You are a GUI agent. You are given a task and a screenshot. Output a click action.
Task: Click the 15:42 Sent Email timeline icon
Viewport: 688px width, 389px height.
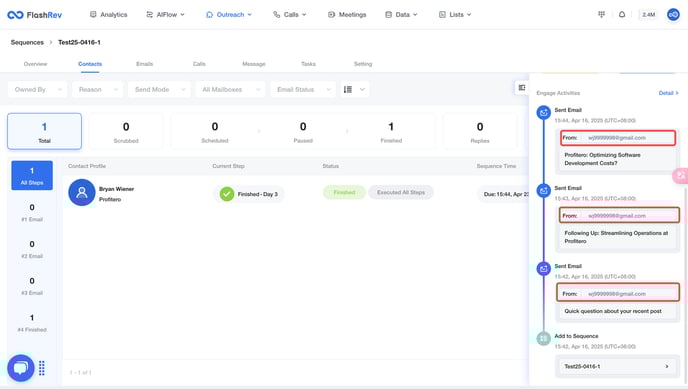pyautogui.click(x=544, y=269)
